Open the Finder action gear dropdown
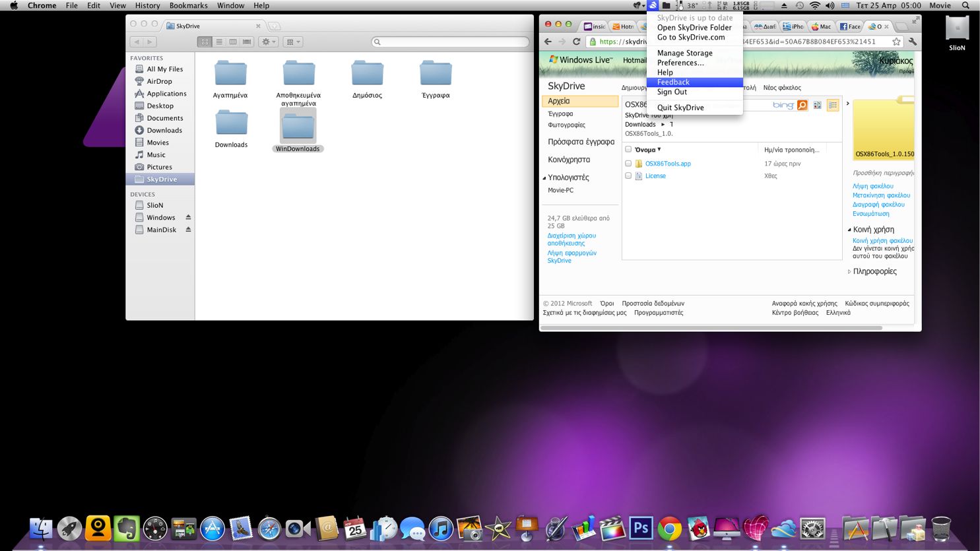 [269, 42]
